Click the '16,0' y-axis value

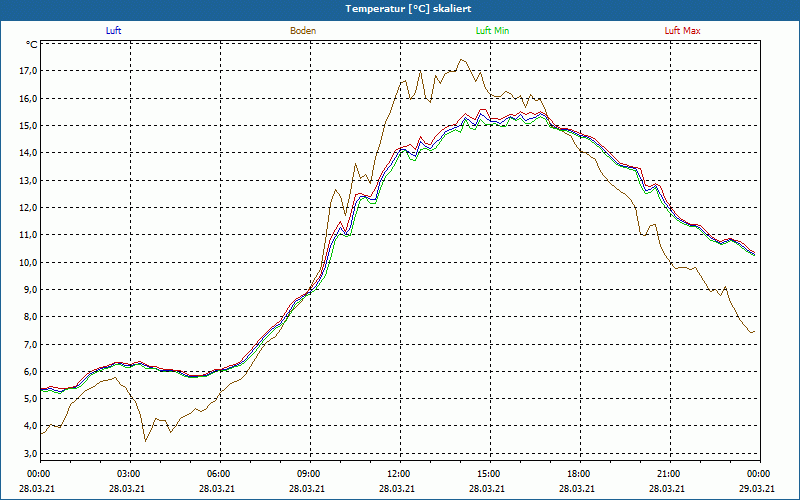pos(29,98)
